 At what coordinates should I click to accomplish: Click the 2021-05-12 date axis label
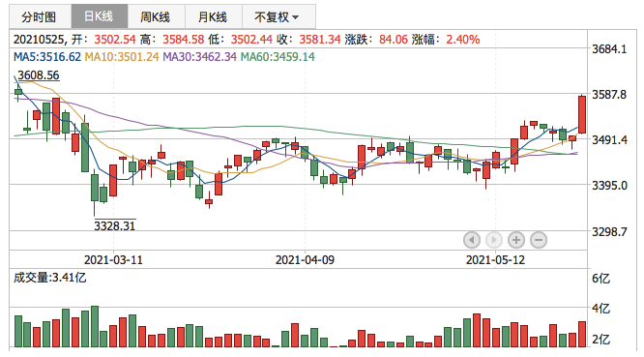click(495, 260)
